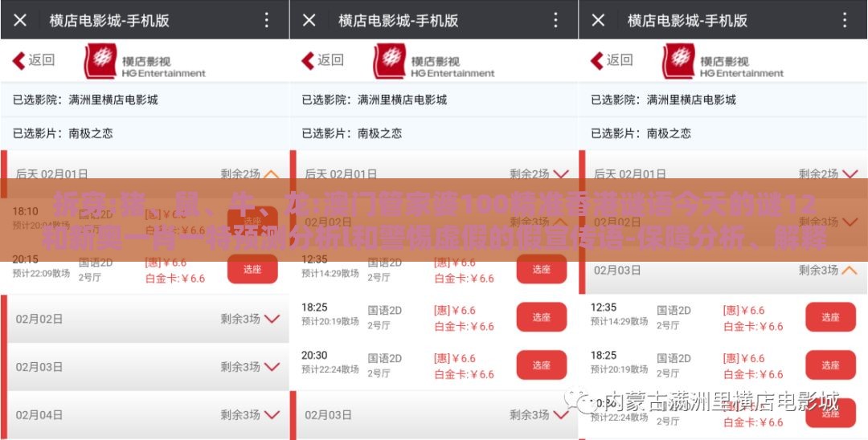Select seats for the 12:35 showing on right screen
This screenshot has height=440, width=868.
[x=830, y=317]
